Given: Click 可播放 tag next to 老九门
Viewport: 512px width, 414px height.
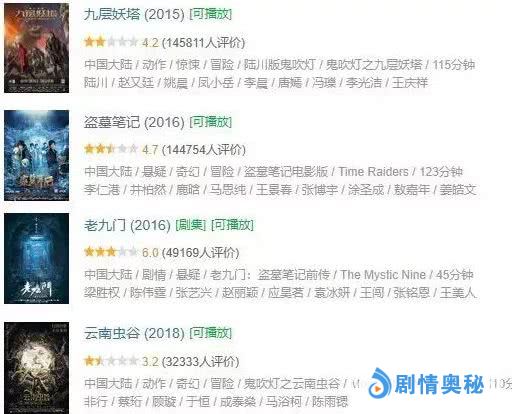Looking at the screenshot, I should tap(232, 225).
